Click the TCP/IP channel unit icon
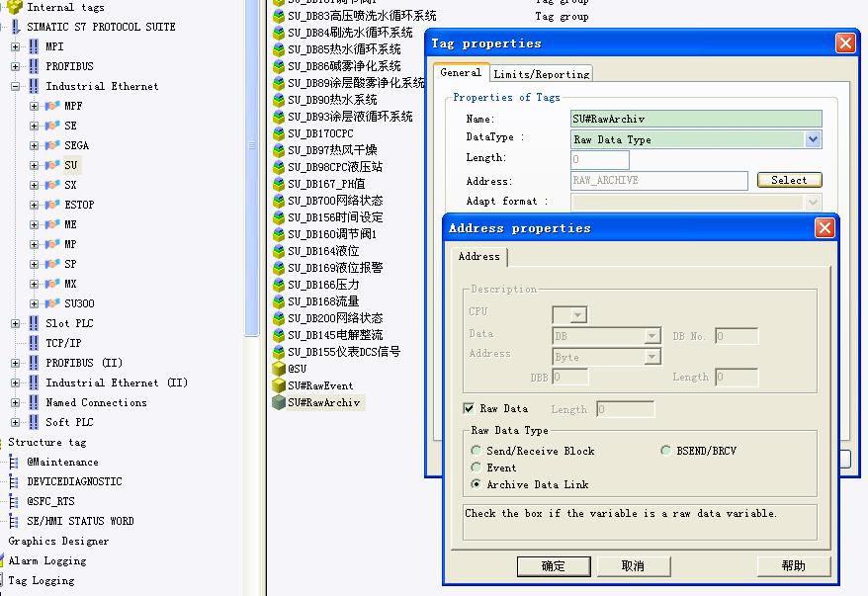The height and width of the screenshot is (596, 868). pos(34,343)
